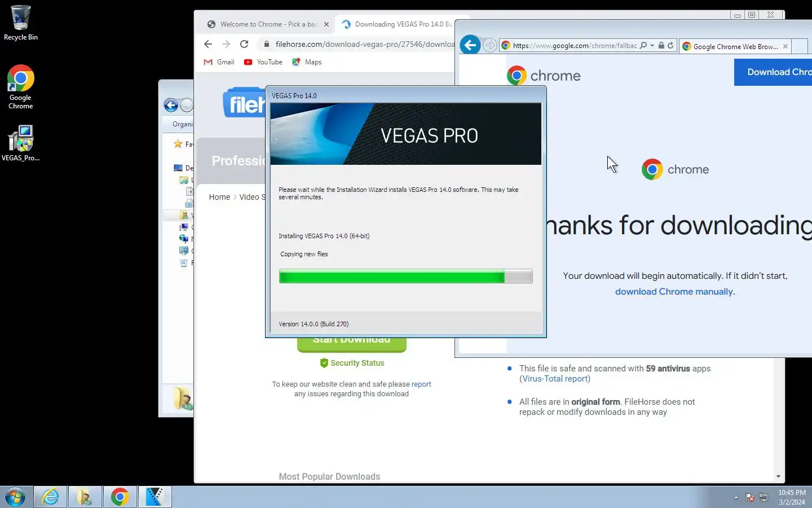Click the Chrome page scrollbar down arrow
The width and height of the screenshot is (812, 508).
(x=778, y=476)
